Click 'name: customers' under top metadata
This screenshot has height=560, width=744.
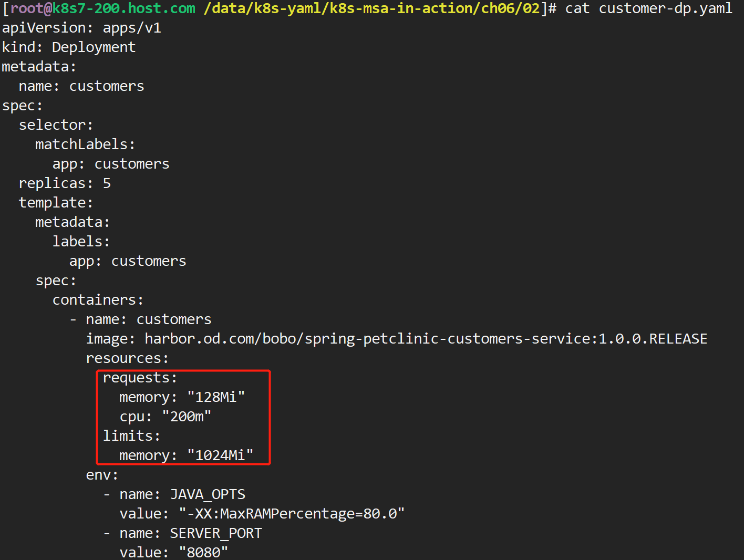[x=81, y=86]
